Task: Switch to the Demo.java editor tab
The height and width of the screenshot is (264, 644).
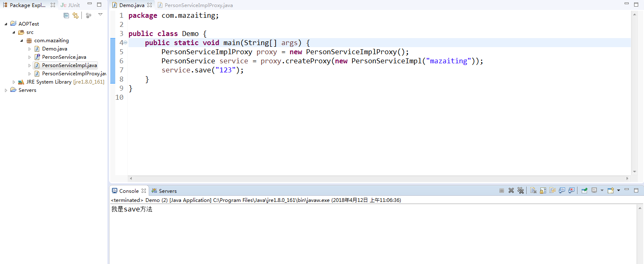Action: (132, 5)
